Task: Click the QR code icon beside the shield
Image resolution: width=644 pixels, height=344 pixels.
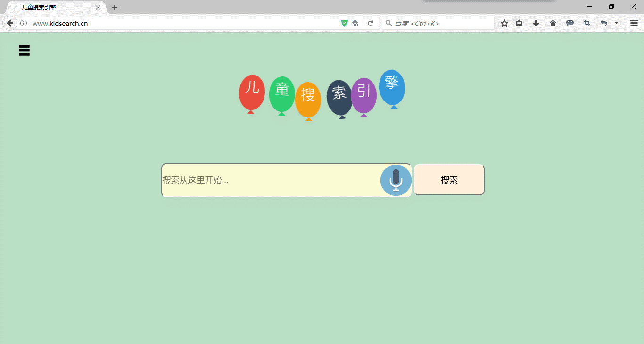Action: [x=355, y=23]
